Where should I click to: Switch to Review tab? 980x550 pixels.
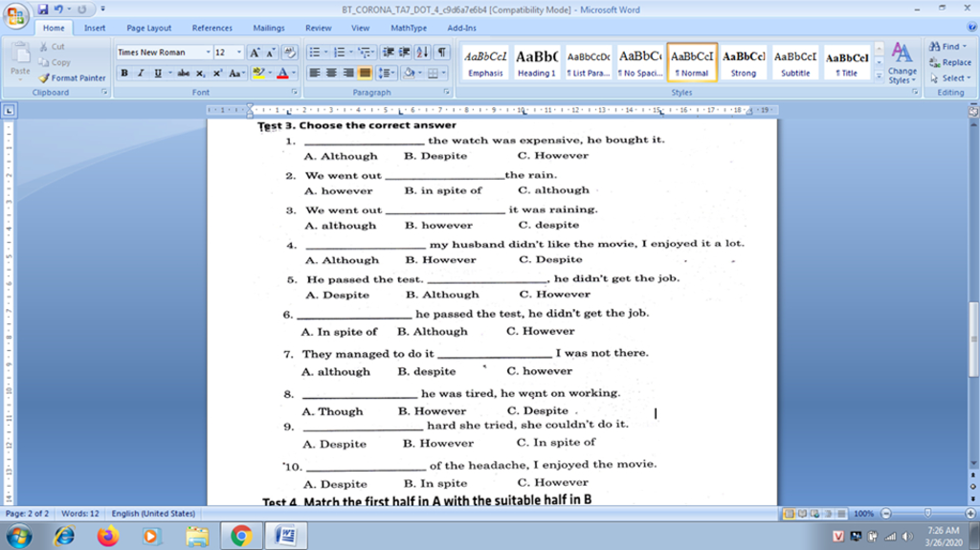(318, 28)
